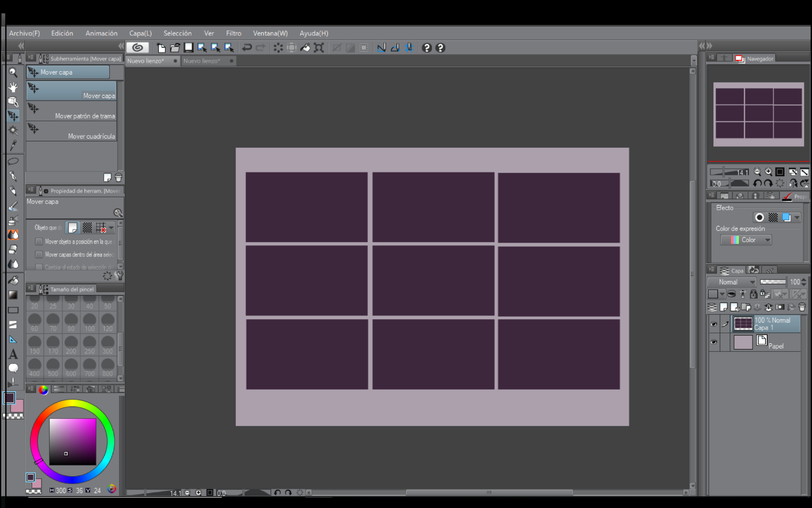Open the Archivo(F) menu
This screenshot has width=812, height=508.
point(25,33)
